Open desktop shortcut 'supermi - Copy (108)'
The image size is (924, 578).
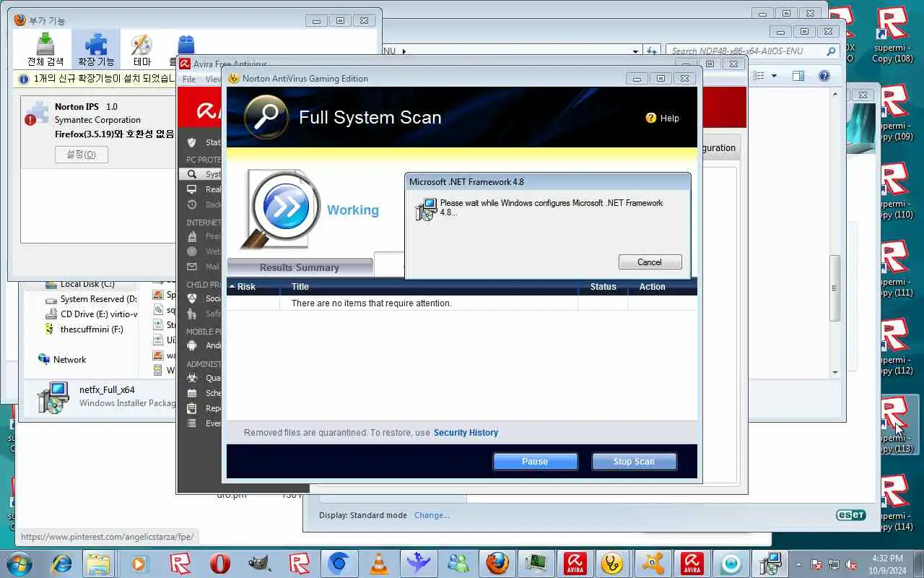893,35
